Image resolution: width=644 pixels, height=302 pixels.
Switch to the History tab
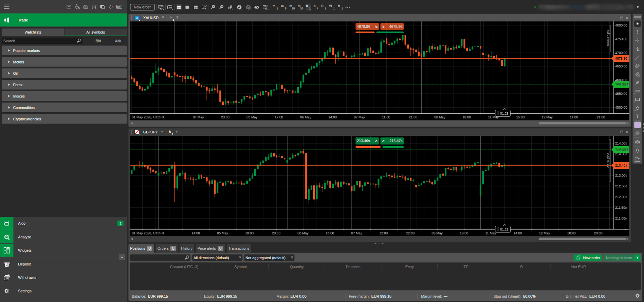coord(186,248)
